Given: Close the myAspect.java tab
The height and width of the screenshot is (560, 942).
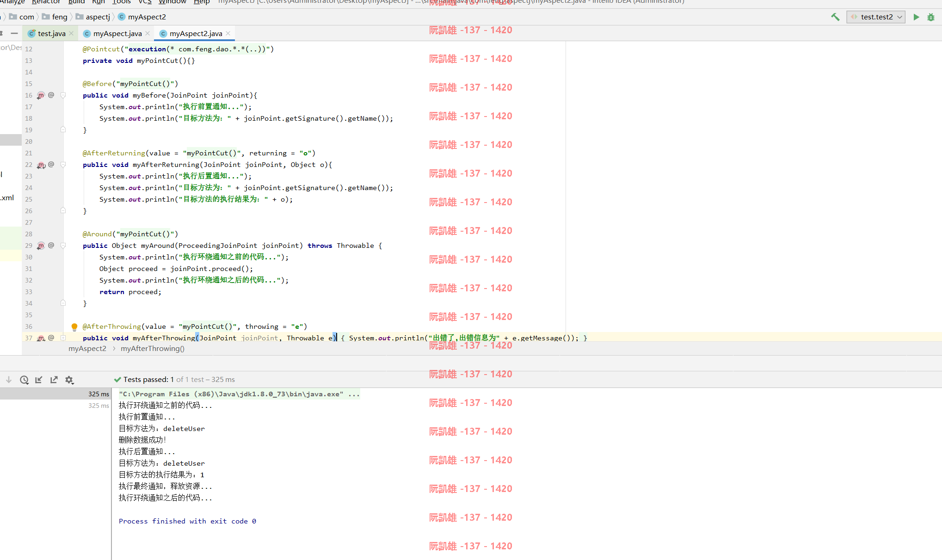Looking at the screenshot, I should tap(148, 33).
